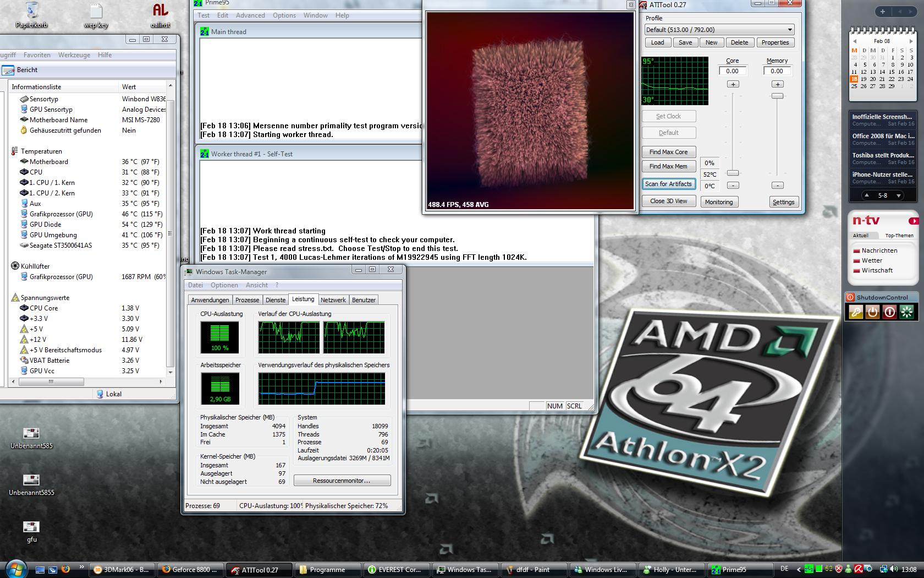Screen dimensions: 924x578
Task: Show hidden system tray icons arrow
Action: (x=800, y=569)
